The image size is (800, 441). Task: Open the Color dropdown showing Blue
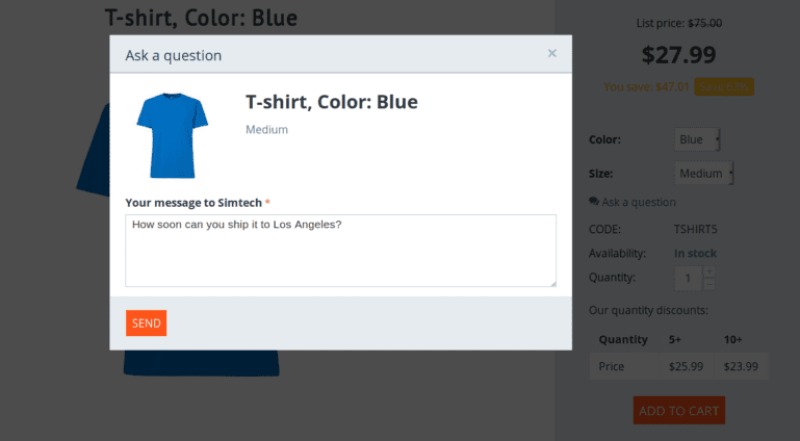tap(698, 140)
